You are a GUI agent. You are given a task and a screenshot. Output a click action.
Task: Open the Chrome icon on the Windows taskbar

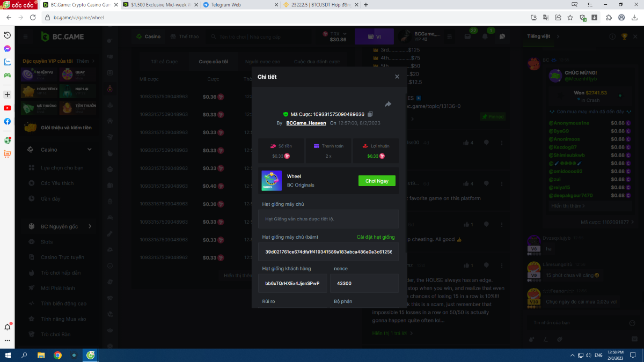57,355
